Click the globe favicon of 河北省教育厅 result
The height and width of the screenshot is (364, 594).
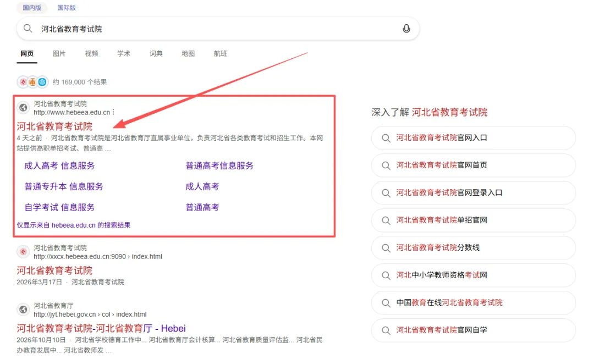tap(23, 310)
